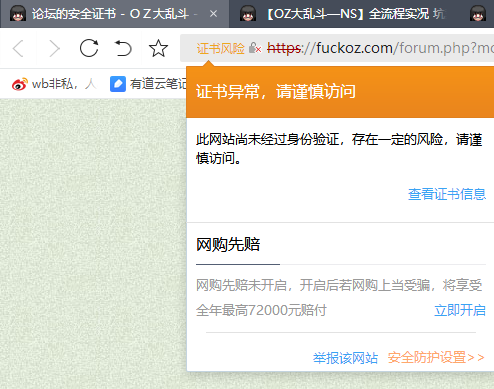494x389 pixels.
Task: Select the 网购先赔 tab heading
Action: coord(228,245)
